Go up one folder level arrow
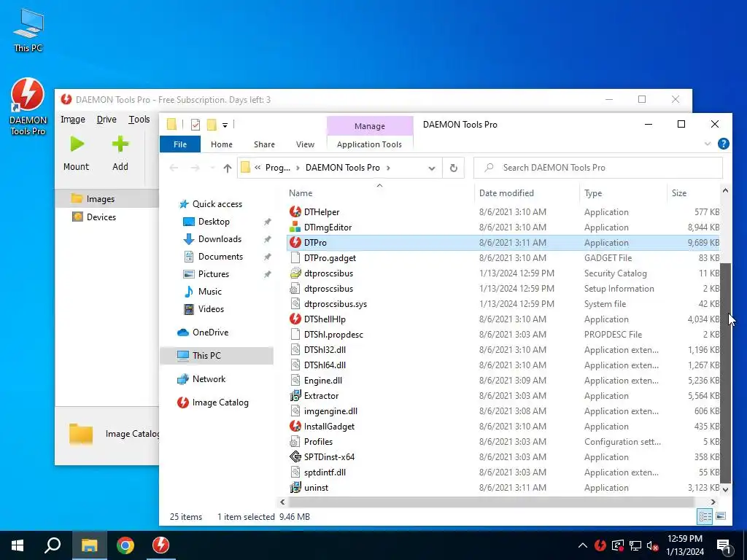 tap(228, 168)
